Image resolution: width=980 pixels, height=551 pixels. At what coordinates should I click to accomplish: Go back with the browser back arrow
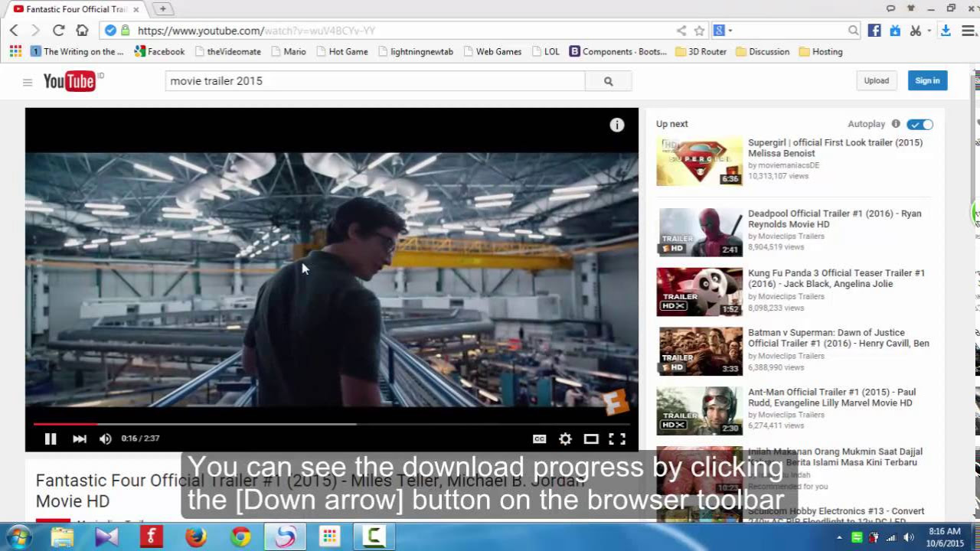tap(14, 31)
